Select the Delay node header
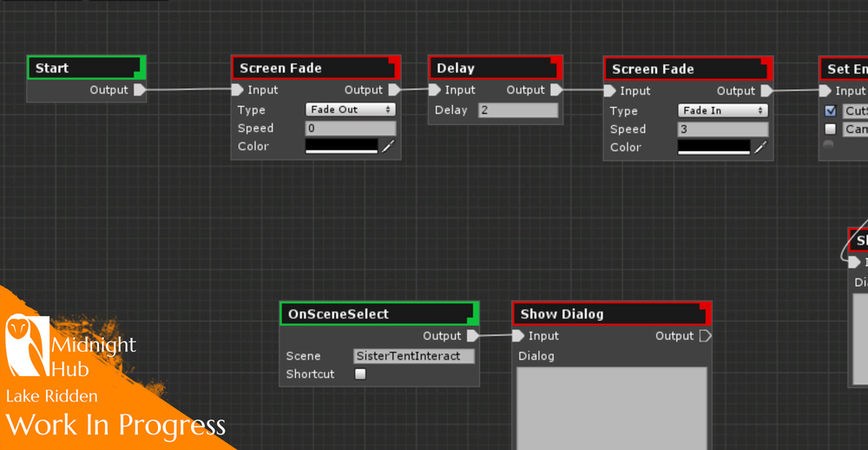Image resolution: width=868 pixels, height=450 pixels. [x=496, y=68]
